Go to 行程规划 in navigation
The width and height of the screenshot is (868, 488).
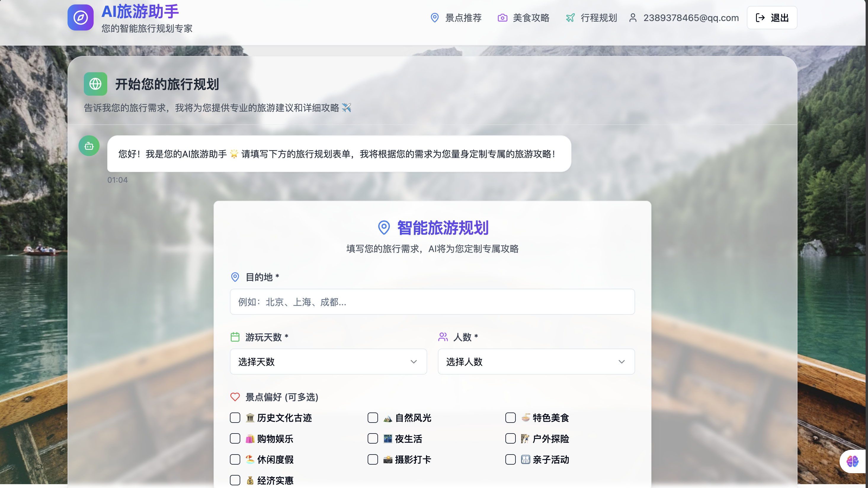click(591, 18)
